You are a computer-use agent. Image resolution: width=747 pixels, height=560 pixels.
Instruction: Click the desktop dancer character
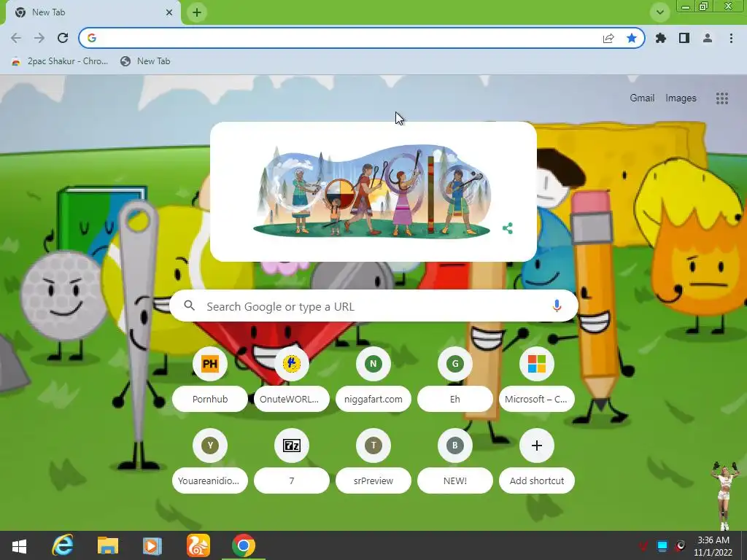(724, 495)
